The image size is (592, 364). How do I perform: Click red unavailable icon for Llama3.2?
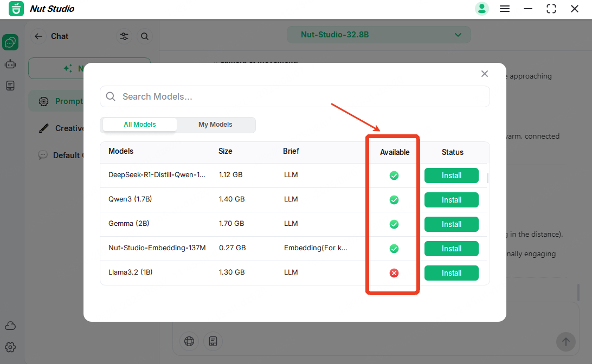click(394, 272)
